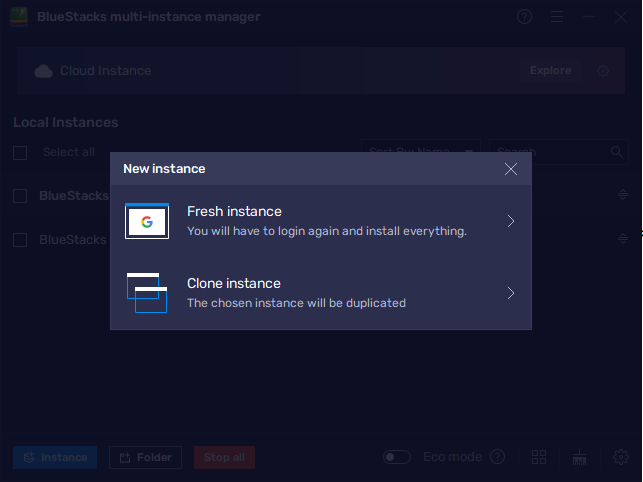Click the Cloud Instance info icon
The width and height of the screenshot is (643, 482).
pos(602,71)
